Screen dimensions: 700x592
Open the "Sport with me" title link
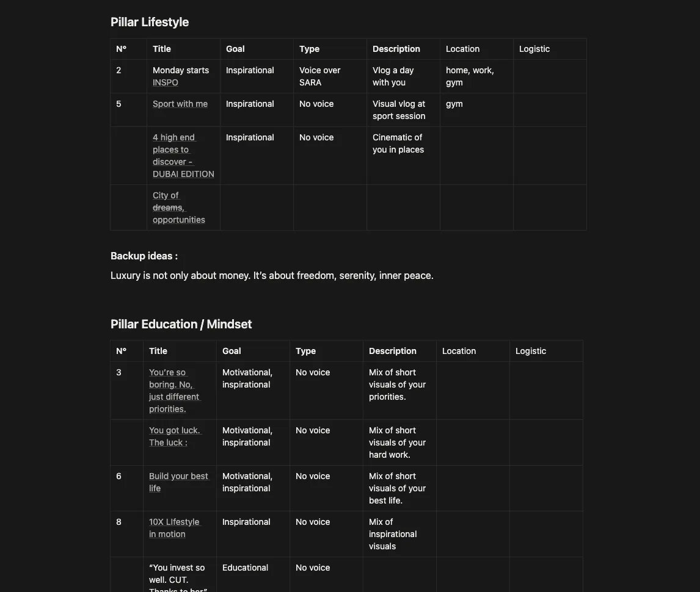(x=180, y=104)
